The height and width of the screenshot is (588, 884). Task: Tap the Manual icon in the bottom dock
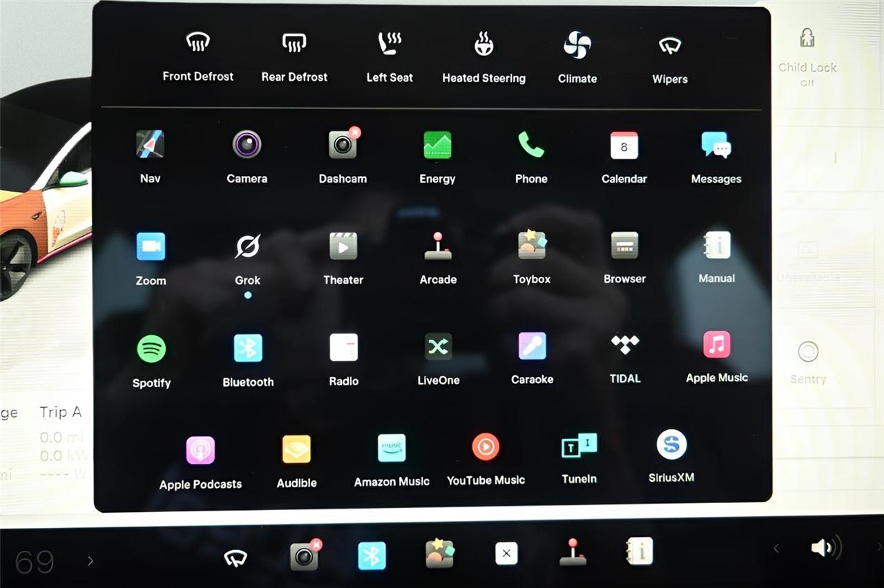pos(639,551)
